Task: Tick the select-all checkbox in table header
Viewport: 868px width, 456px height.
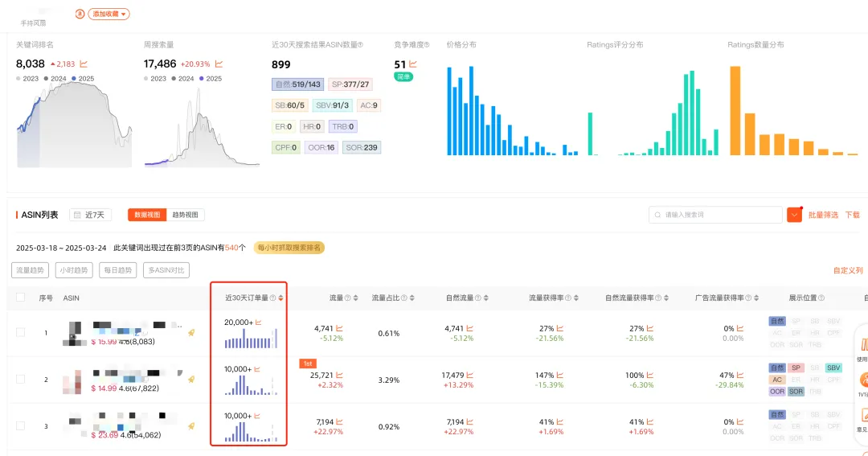Action: (20, 298)
